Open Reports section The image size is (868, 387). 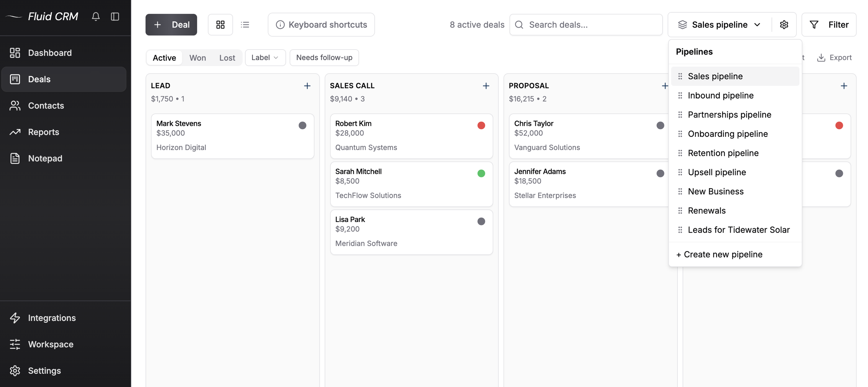64,132
